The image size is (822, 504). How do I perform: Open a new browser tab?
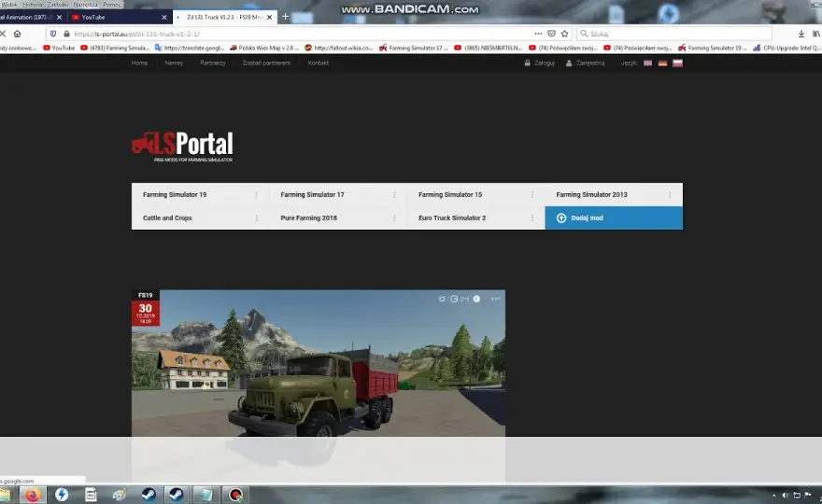285,17
